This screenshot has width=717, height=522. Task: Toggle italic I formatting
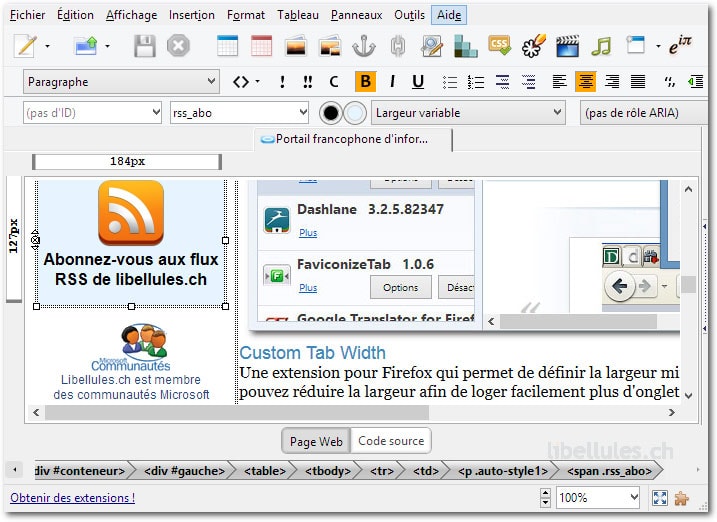392,82
